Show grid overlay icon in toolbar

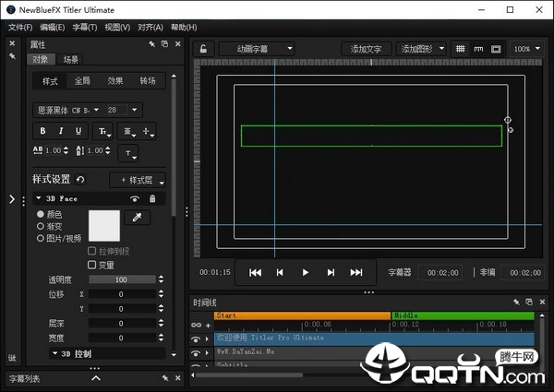[x=460, y=49]
